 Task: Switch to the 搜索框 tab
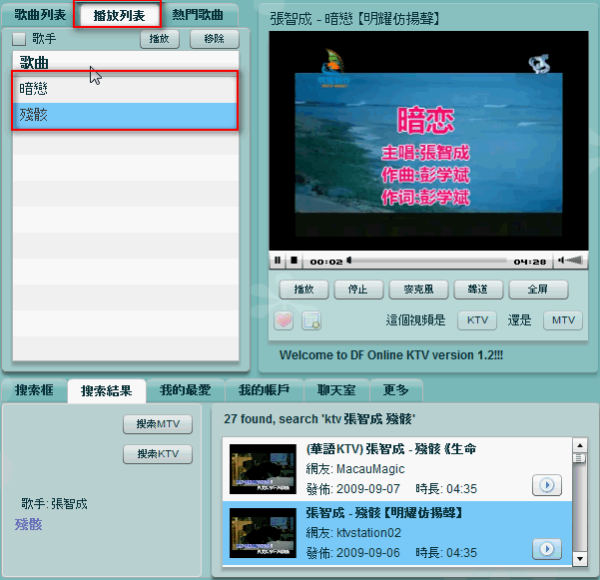click(34, 390)
